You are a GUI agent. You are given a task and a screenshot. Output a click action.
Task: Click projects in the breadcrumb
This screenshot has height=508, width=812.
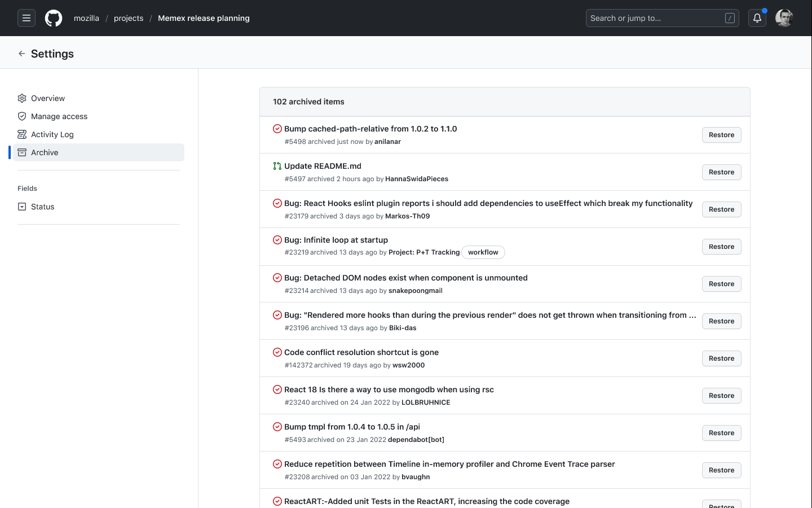point(129,18)
